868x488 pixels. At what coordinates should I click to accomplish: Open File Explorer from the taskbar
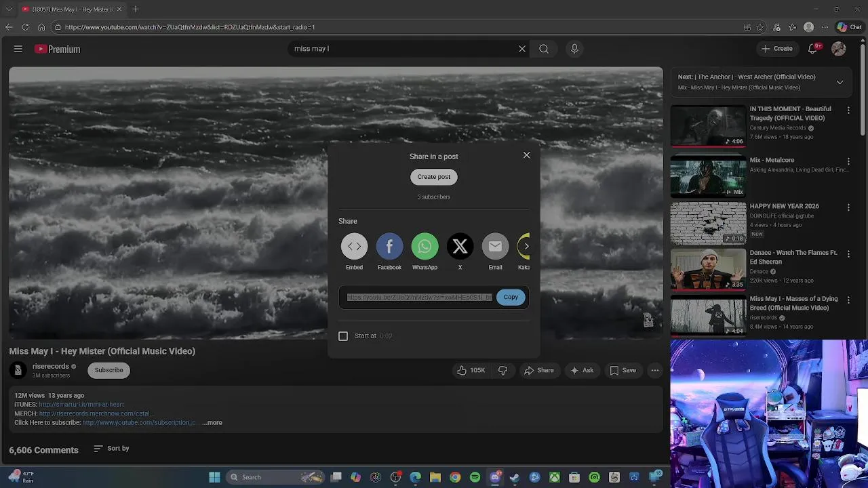click(x=435, y=477)
